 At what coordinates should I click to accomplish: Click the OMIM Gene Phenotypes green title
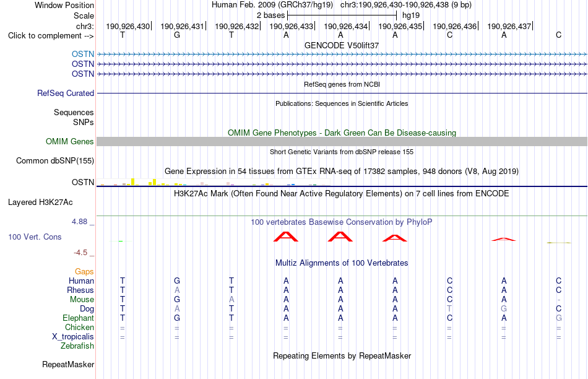342,133
